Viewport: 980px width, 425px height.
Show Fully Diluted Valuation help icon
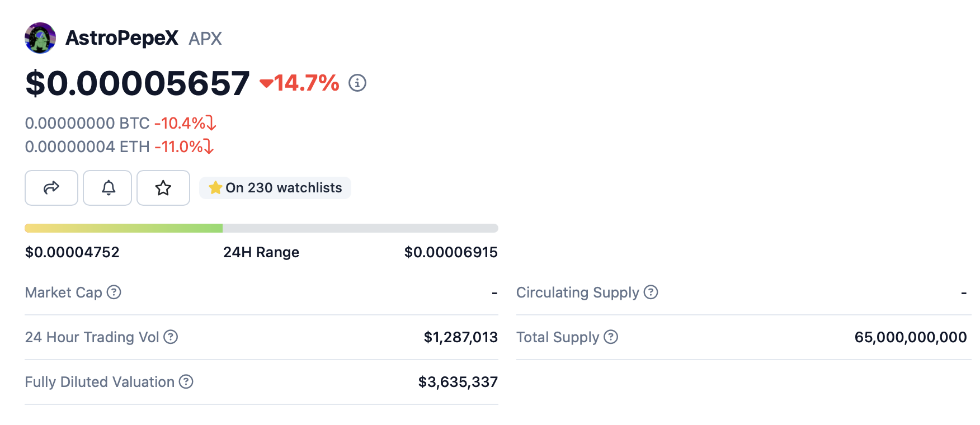pos(186,382)
